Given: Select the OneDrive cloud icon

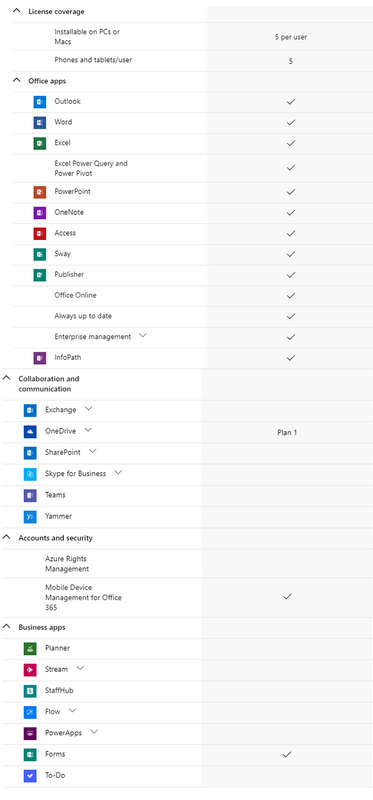Looking at the screenshot, I should [30, 432].
